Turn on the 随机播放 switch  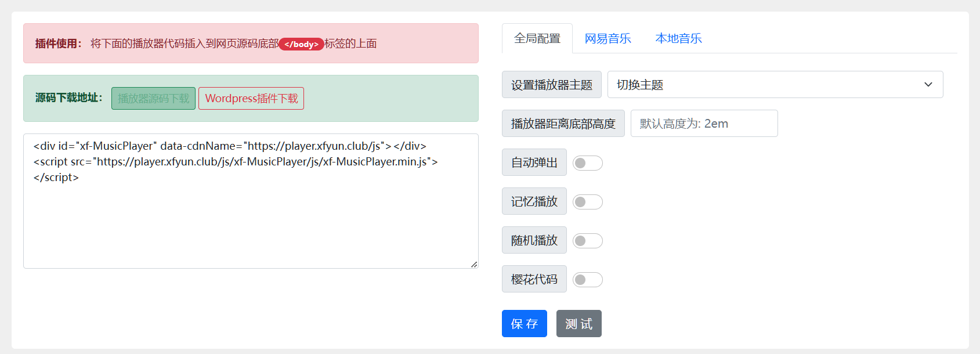[x=587, y=241]
